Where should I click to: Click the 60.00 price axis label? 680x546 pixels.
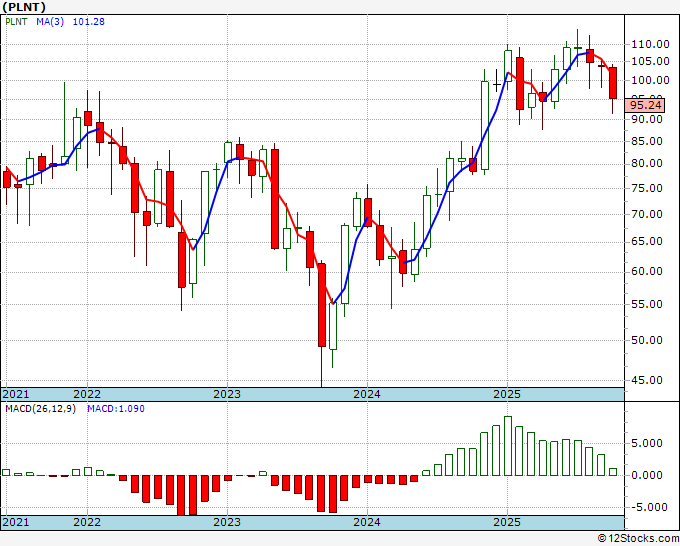point(647,271)
